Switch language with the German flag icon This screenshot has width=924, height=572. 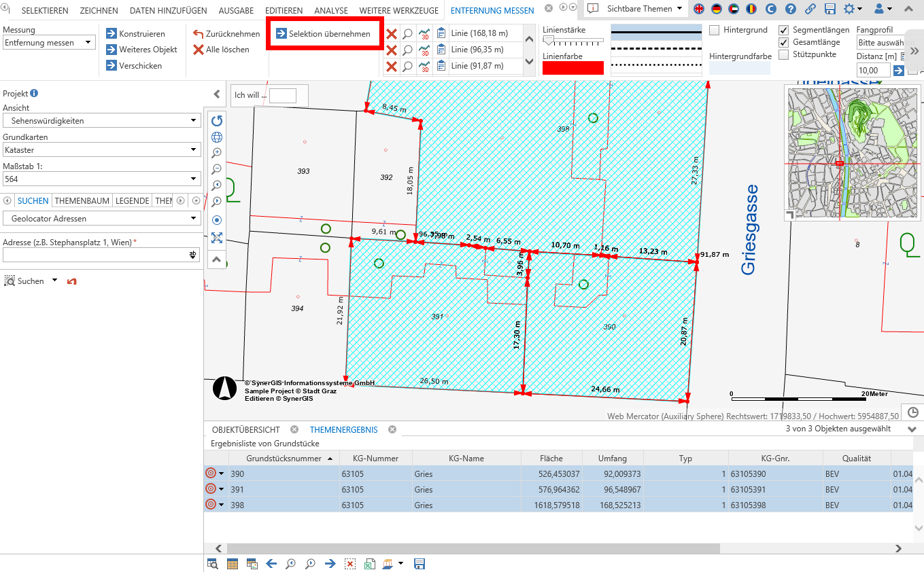tap(717, 10)
